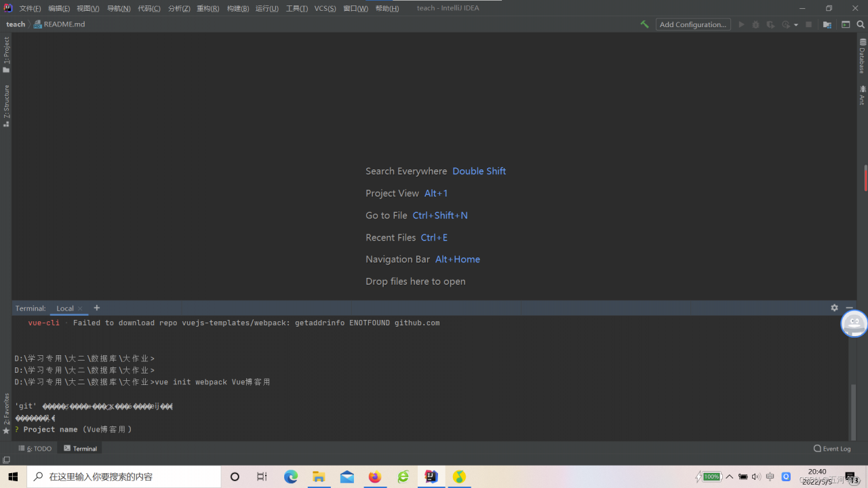Open the 视图(V) menu
868x488 pixels.
(x=88, y=8)
